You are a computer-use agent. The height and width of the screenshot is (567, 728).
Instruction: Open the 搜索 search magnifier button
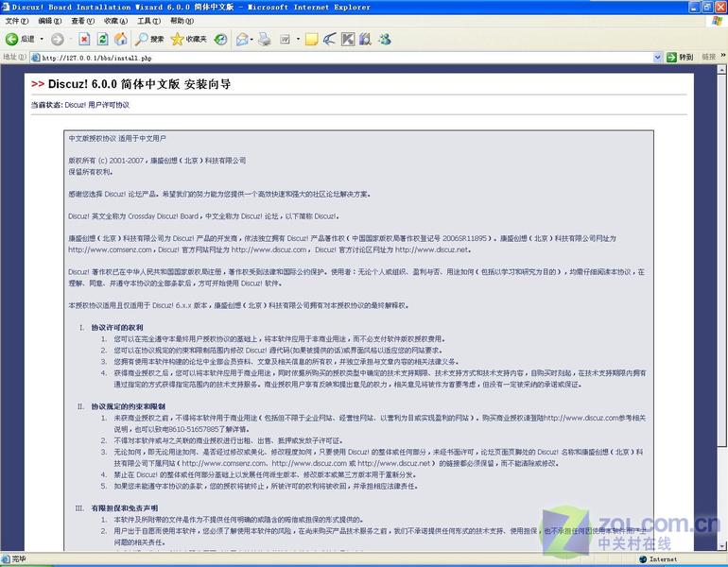pyautogui.click(x=149, y=39)
